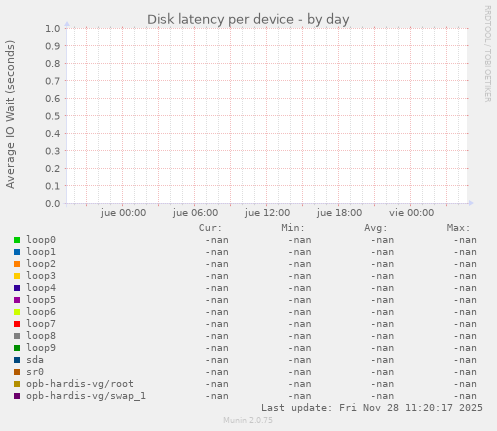This screenshot has height=431, width=497.
Task: Click the loop0 green color swatch
Action: pyautogui.click(x=17, y=240)
